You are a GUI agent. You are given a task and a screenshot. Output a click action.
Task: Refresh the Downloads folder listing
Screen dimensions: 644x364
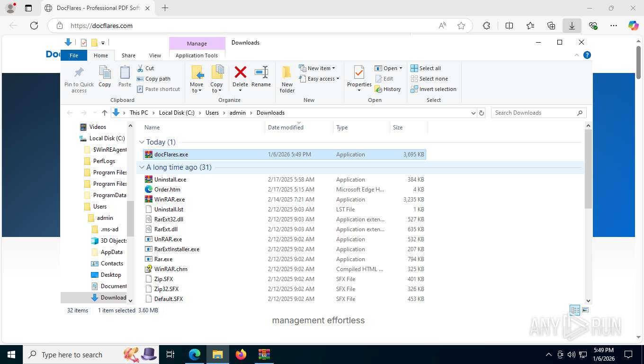tap(482, 113)
